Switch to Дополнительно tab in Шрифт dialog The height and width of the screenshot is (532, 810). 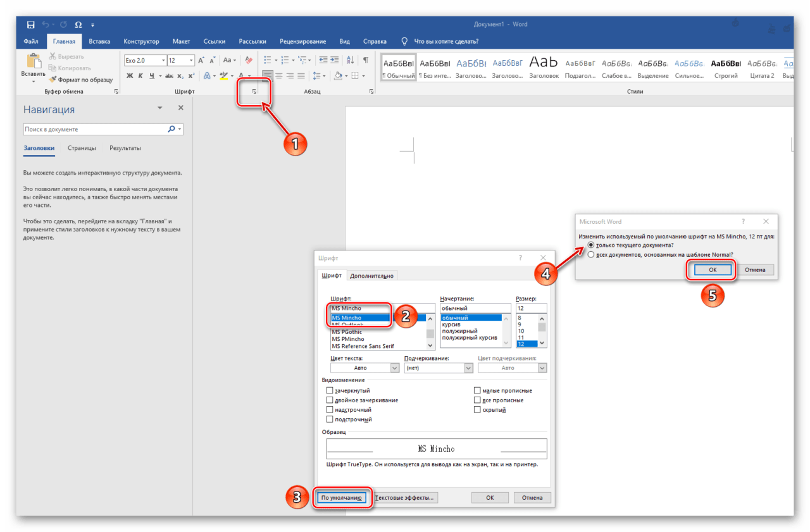tap(371, 276)
